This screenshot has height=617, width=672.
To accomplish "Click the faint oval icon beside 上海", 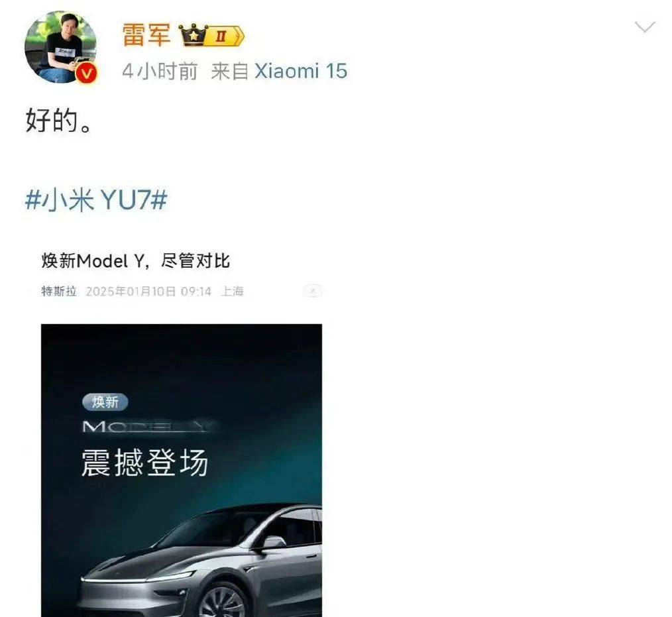I will coord(312,291).
